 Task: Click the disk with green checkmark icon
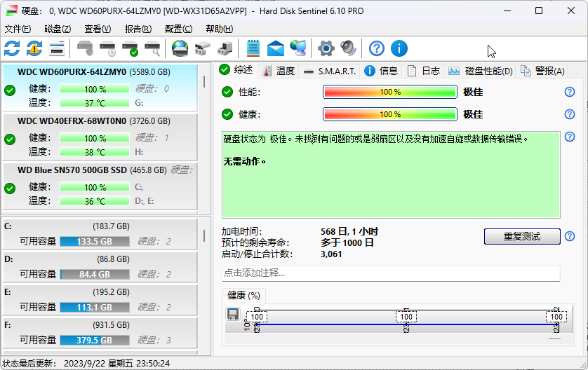[x=130, y=48]
